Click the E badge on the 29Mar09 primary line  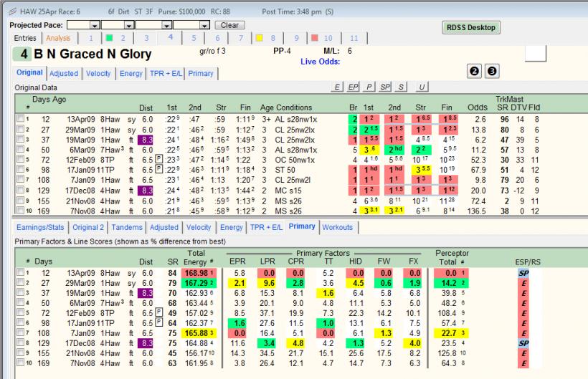pyautogui.click(x=523, y=283)
